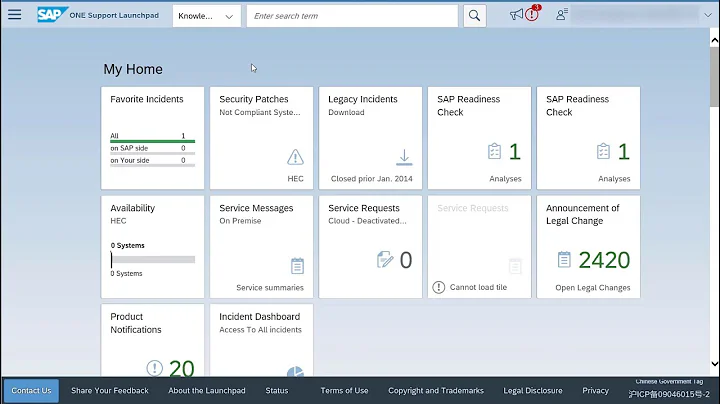Image resolution: width=720 pixels, height=404 pixels.
Task: Open the Favorite Incidents tile title
Action: [x=147, y=99]
